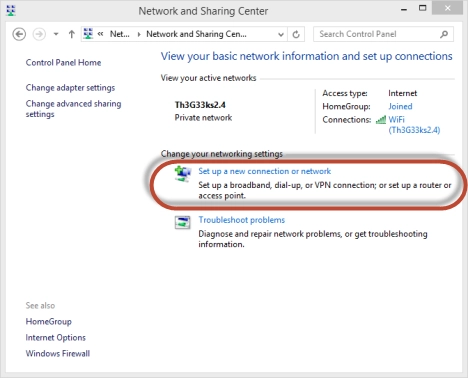
Task: Click 'Change your networking settings' heading
Action: 222,154
